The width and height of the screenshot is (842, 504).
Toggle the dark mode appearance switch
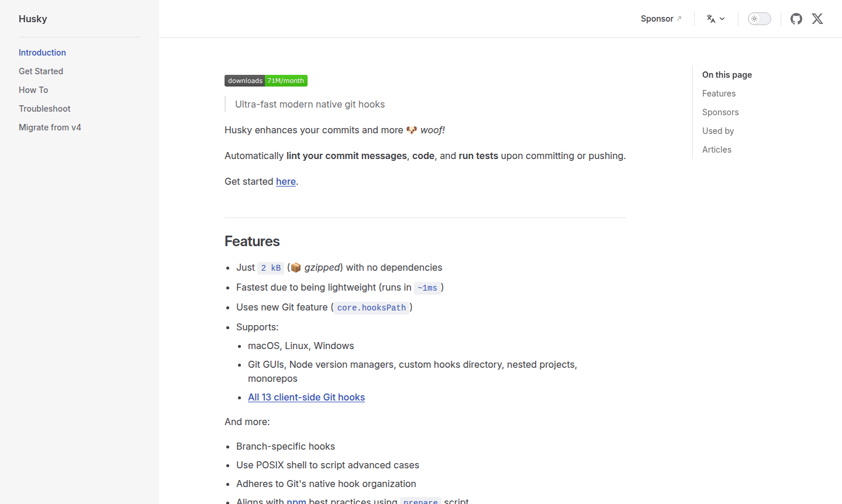coord(759,19)
